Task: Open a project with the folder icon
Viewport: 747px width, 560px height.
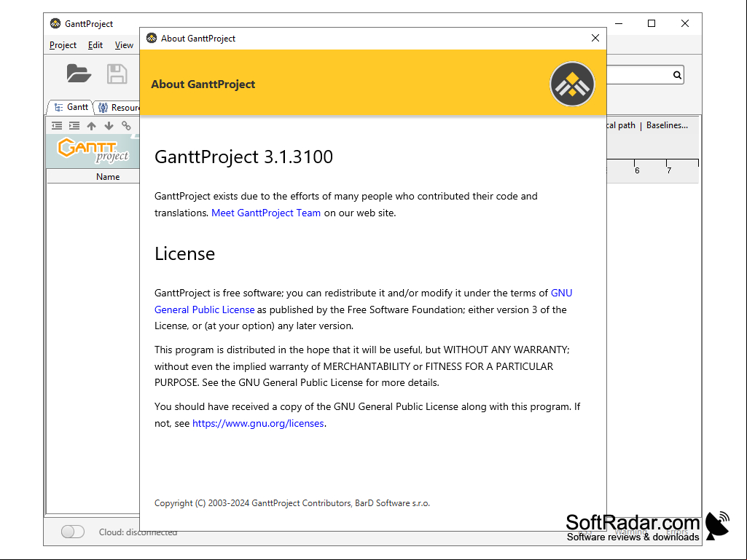Action: click(79, 74)
